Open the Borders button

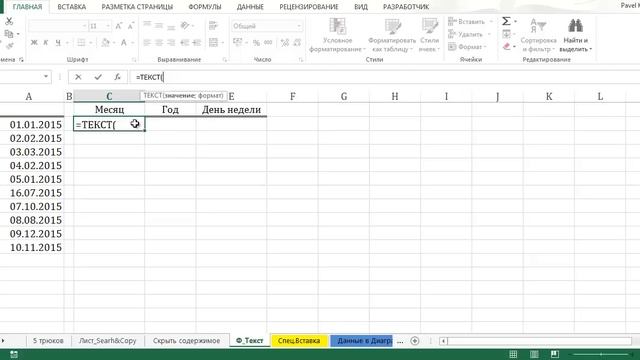(81, 42)
